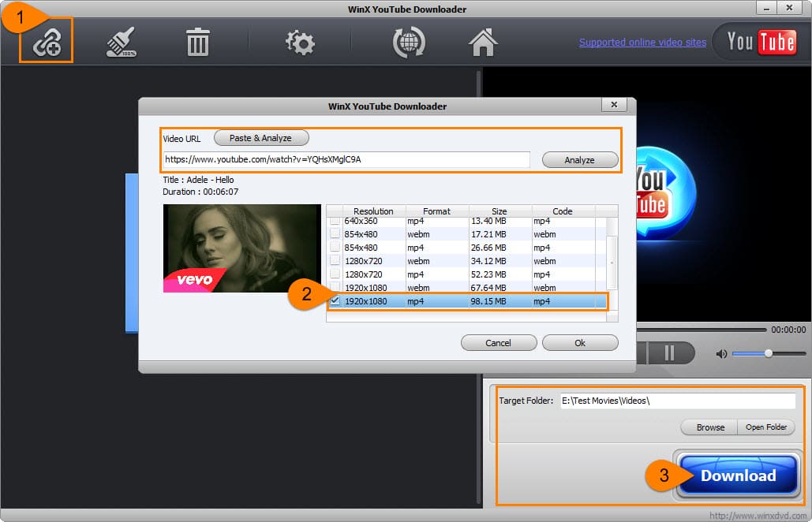Image resolution: width=812 pixels, height=522 pixels.
Task: Click the Check for update globe icon
Action: 409,43
